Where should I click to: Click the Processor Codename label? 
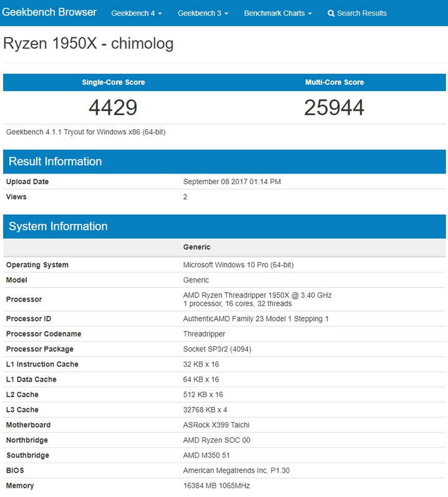click(44, 334)
